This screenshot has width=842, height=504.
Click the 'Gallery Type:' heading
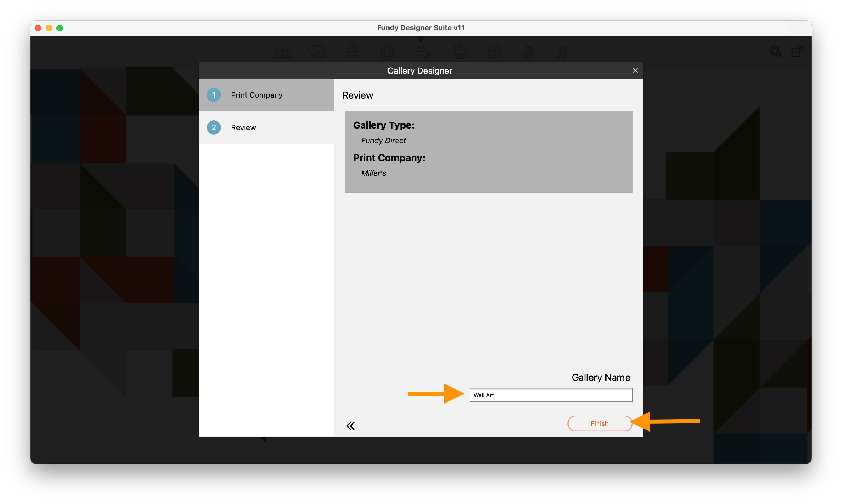384,125
